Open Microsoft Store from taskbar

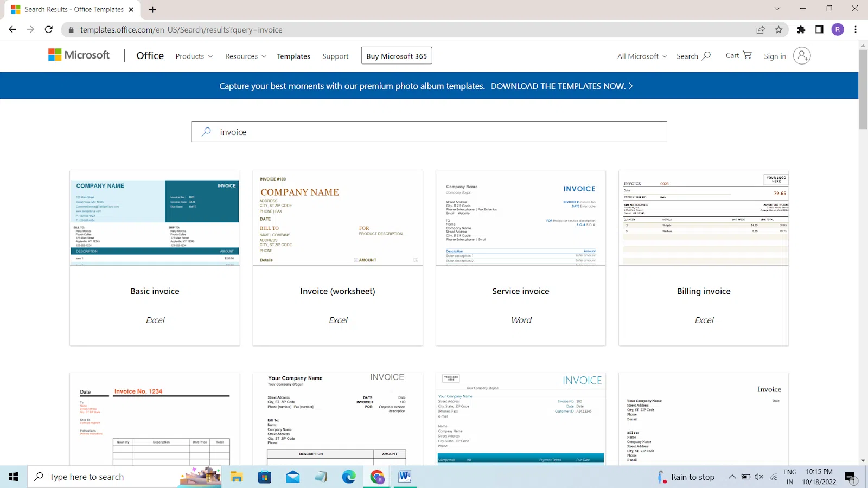click(x=265, y=477)
